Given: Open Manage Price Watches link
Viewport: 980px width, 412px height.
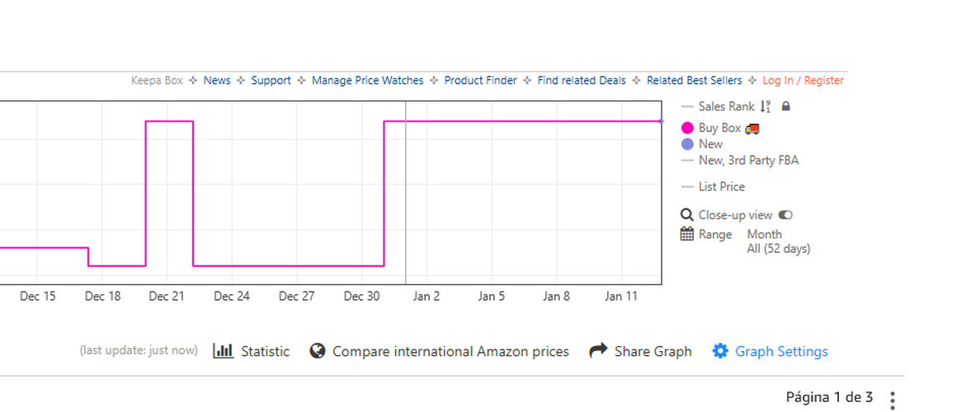Looking at the screenshot, I should (x=368, y=81).
